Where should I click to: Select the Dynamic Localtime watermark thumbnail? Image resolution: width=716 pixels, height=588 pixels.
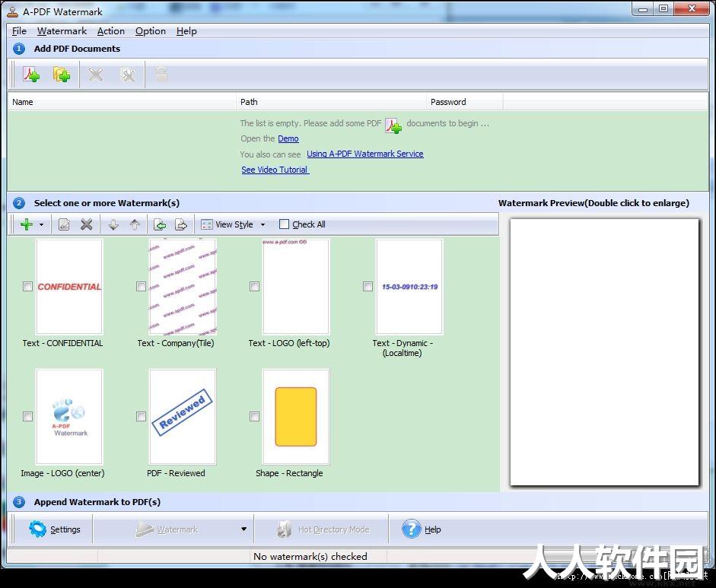(409, 287)
